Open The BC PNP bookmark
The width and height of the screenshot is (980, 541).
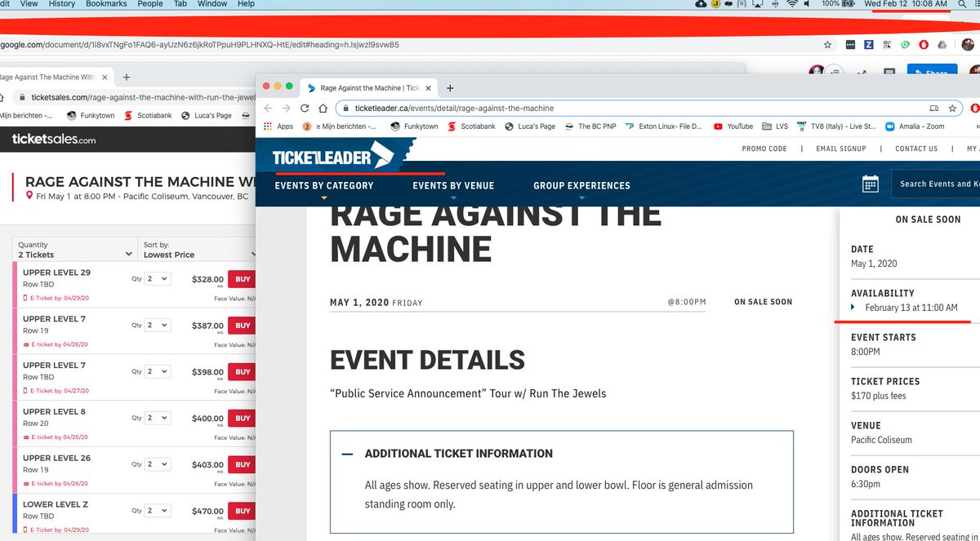click(x=591, y=126)
